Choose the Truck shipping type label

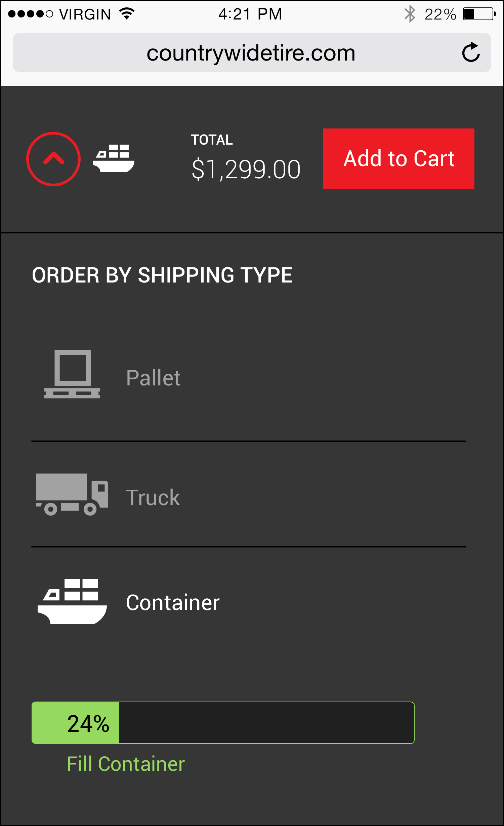(153, 497)
